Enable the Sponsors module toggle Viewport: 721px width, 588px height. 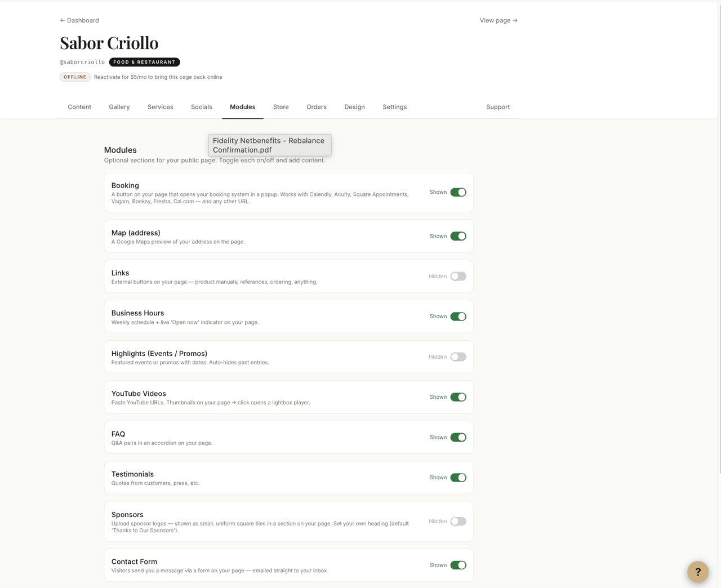pos(458,522)
